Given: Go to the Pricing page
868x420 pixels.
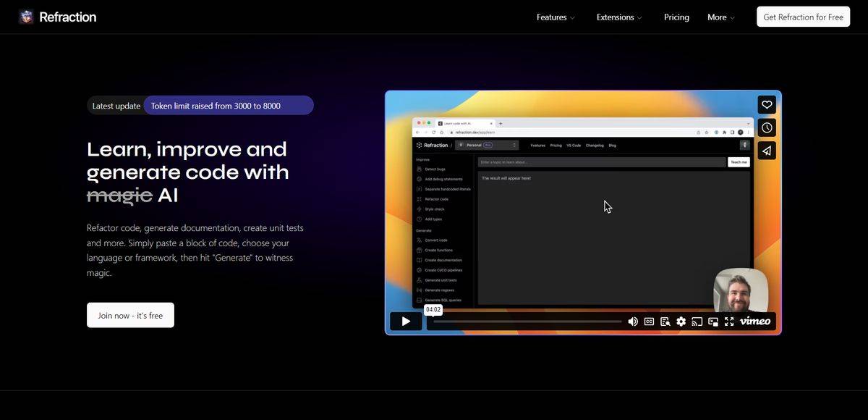Looking at the screenshot, I should point(676,17).
